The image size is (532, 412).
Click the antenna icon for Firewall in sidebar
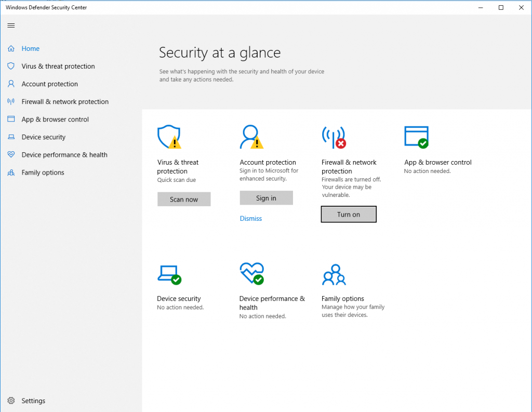(11, 101)
